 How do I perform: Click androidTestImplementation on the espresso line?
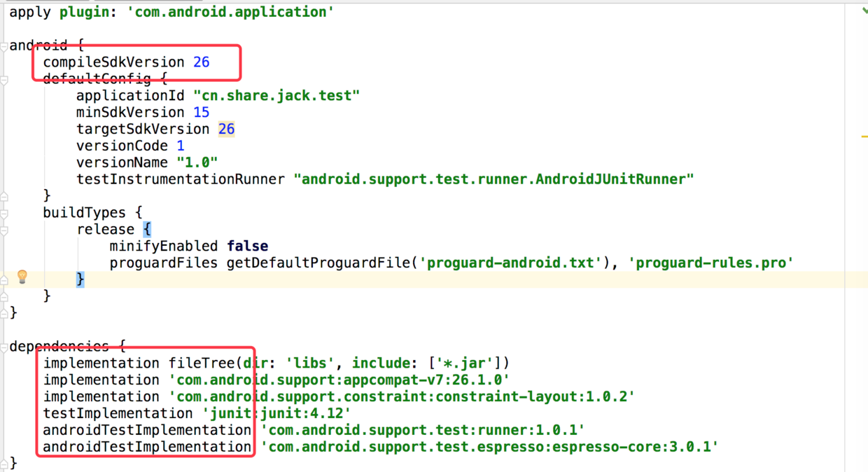[147, 447]
